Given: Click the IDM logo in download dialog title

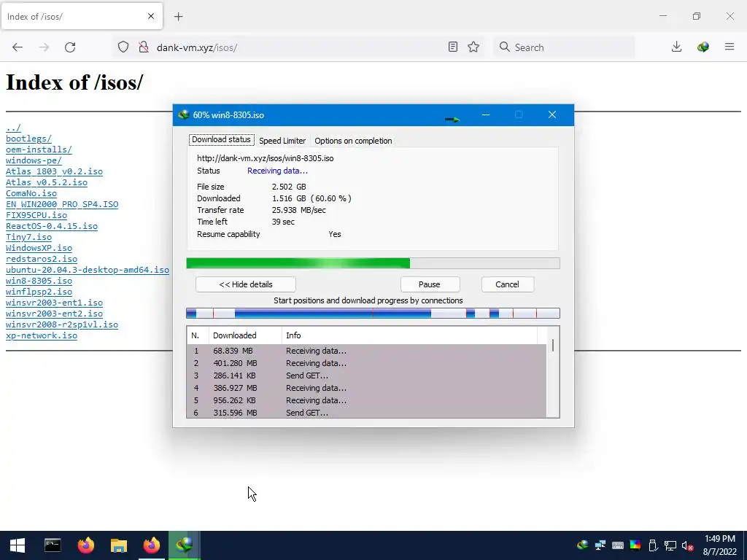Looking at the screenshot, I should [x=183, y=114].
